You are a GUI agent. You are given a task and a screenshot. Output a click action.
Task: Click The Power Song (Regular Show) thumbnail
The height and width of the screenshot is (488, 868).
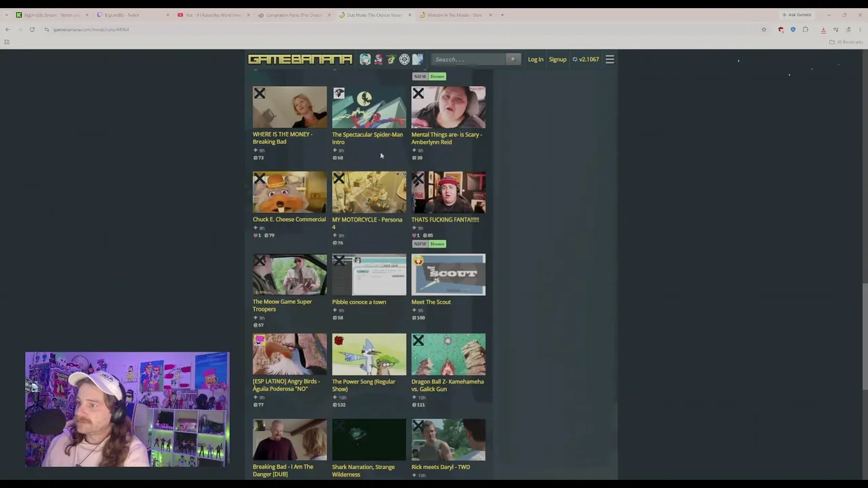tap(369, 354)
